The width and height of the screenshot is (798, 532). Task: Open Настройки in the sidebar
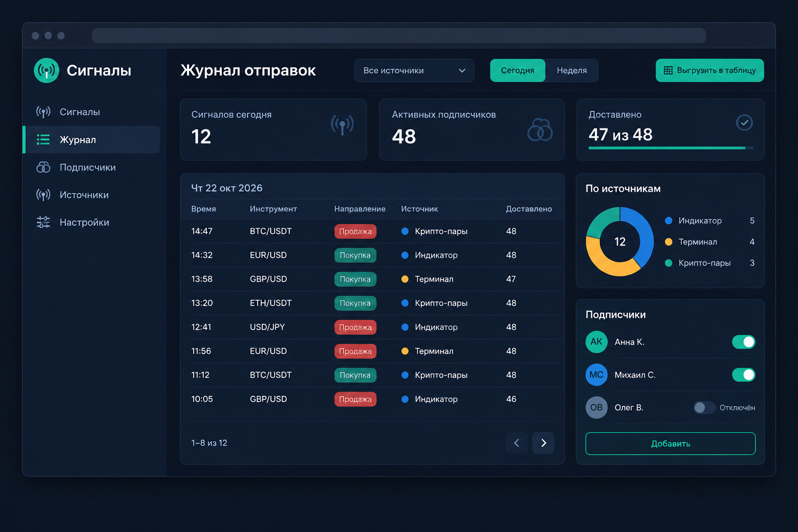click(91, 222)
